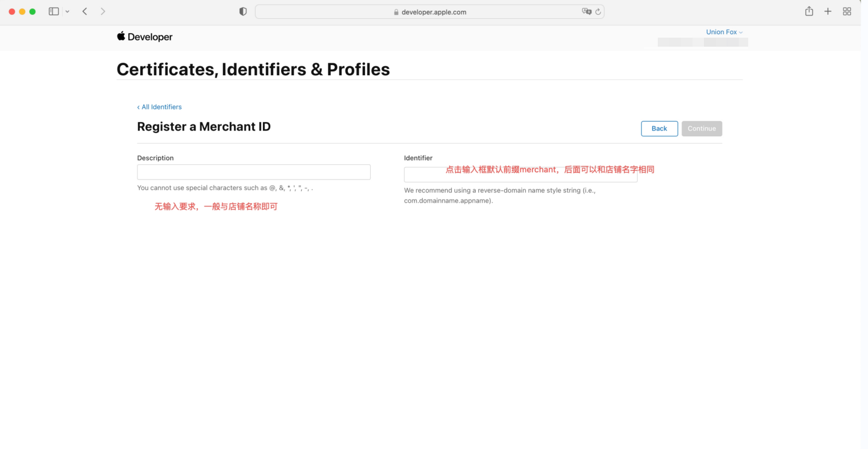Screen dimensions: 868x449
Task: Click the Safari sidebar toggle icon
Action: pyautogui.click(x=54, y=11)
